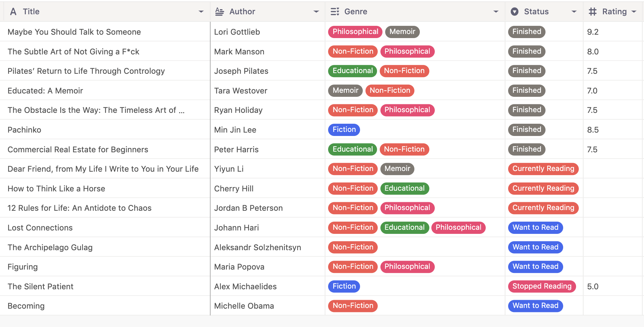644x327 pixels.
Task: Select the Title column header label
Action: 31,12
